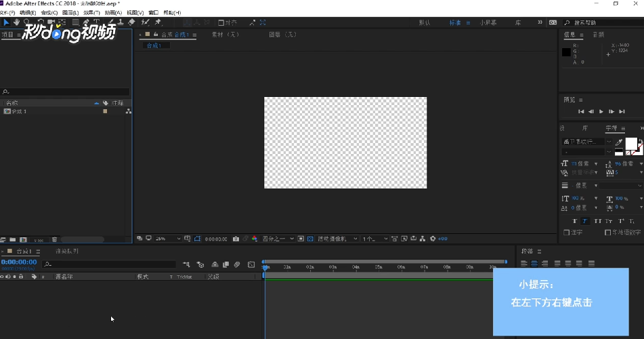Switch to the 小屏幕 workspace

pos(488,22)
